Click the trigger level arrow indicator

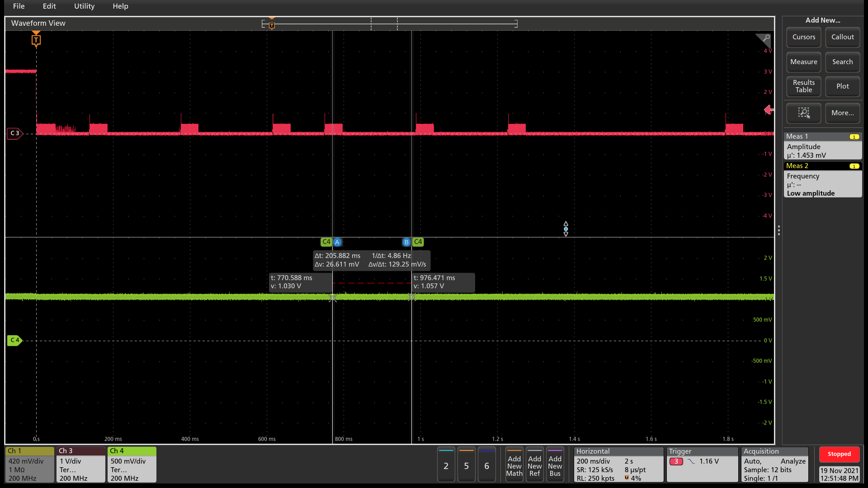click(769, 110)
